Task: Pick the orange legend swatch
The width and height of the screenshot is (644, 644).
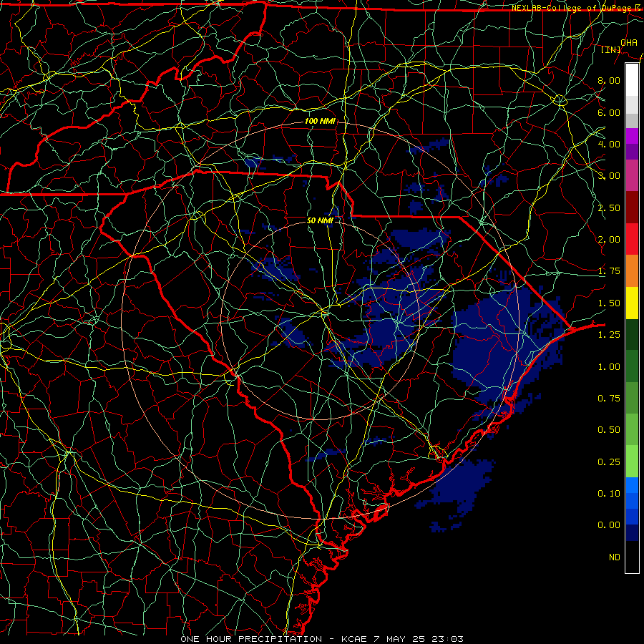Action: 632,271
